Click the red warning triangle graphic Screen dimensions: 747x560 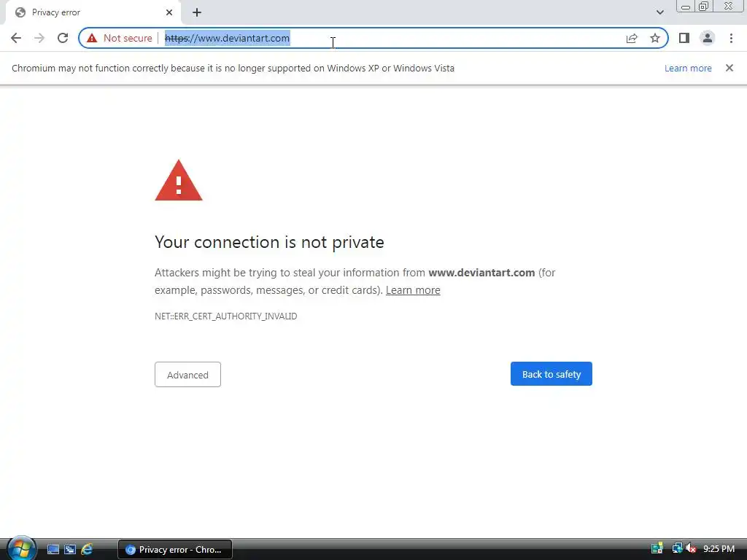pyautogui.click(x=179, y=181)
